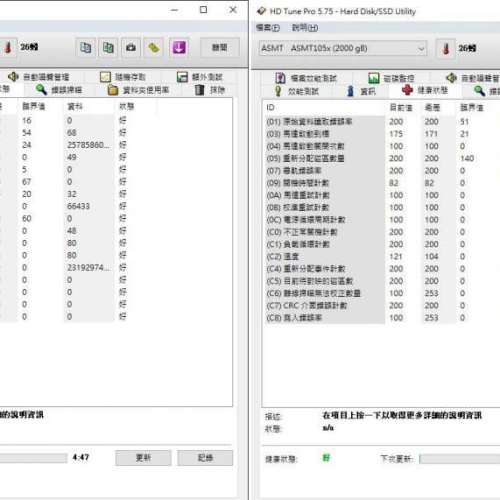Image resolution: width=500 pixels, height=500 pixels.
Task: Select the (C2) temperature attribute row
Action: click(x=380, y=257)
